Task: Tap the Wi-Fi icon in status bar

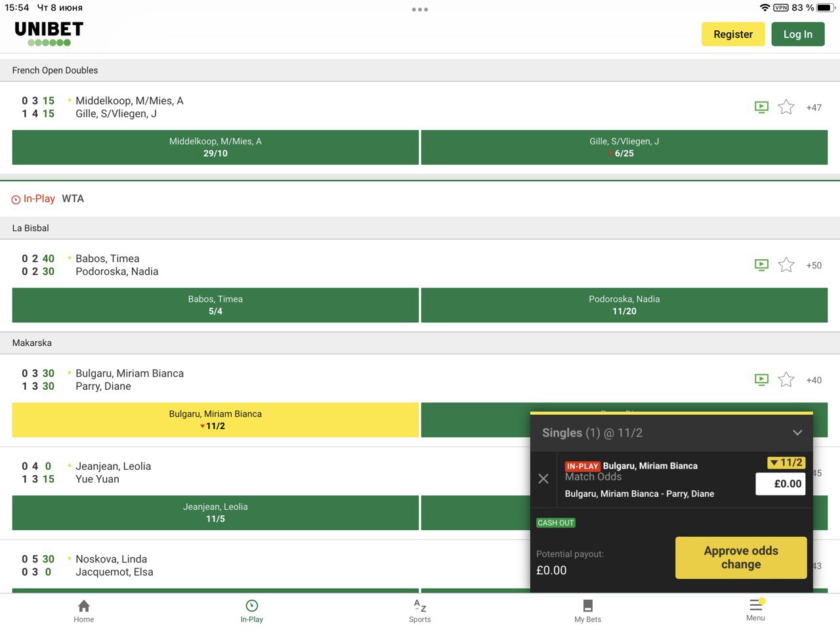Action: point(765,8)
